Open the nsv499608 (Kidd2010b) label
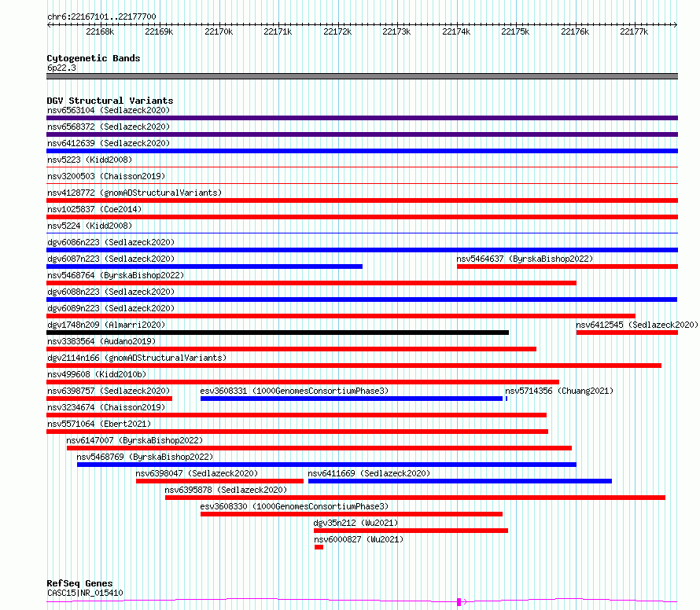 point(97,374)
